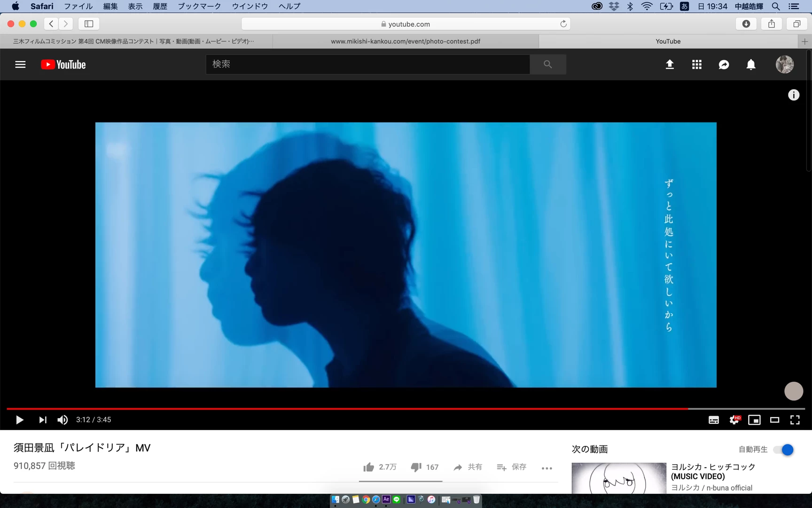Select the YouTube tab

point(668,41)
